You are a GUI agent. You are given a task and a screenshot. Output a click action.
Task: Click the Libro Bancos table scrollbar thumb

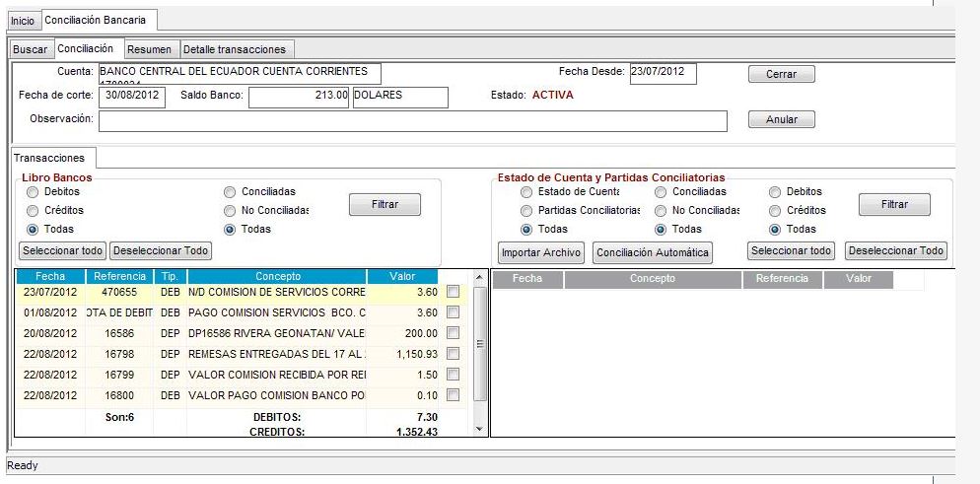pyautogui.click(x=479, y=344)
